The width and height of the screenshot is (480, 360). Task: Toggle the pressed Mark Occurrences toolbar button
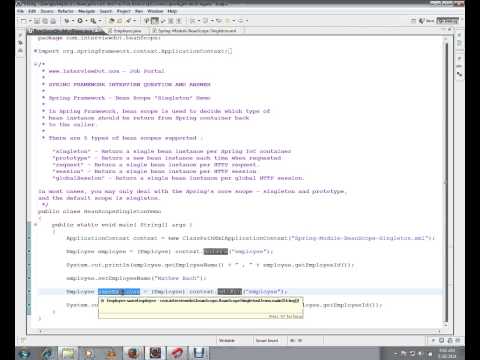[155, 21]
